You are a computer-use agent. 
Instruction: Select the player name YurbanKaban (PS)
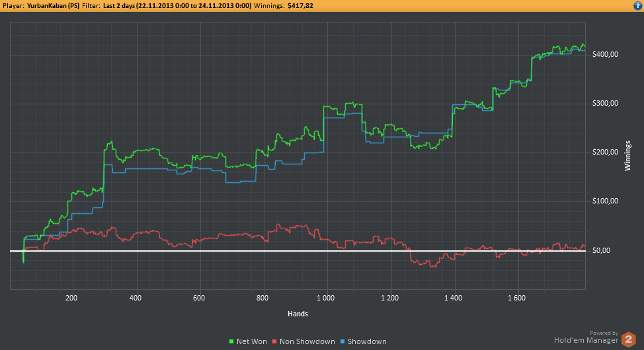[x=54, y=6]
